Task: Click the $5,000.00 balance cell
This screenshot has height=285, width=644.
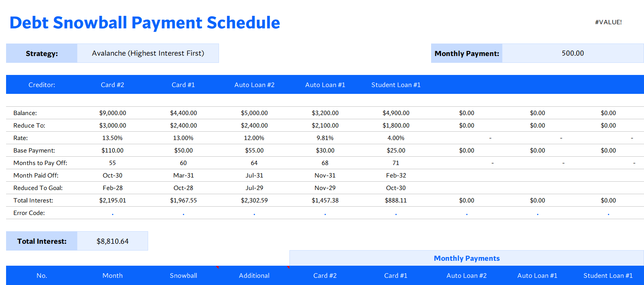Action: 254,113
